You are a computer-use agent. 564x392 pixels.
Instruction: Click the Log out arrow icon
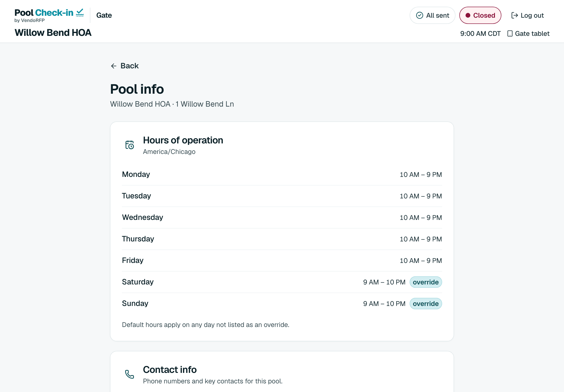click(x=515, y=16)
